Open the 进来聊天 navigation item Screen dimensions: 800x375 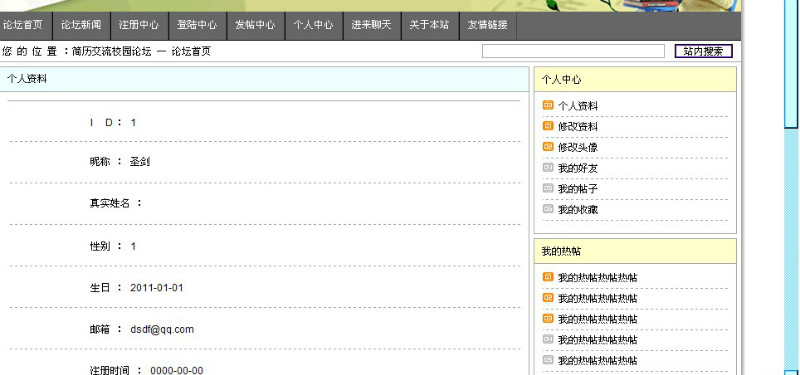[371, 25]
